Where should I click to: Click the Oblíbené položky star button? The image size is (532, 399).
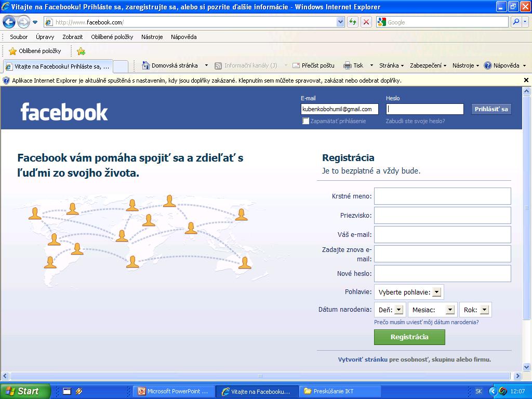click(35, 51)
